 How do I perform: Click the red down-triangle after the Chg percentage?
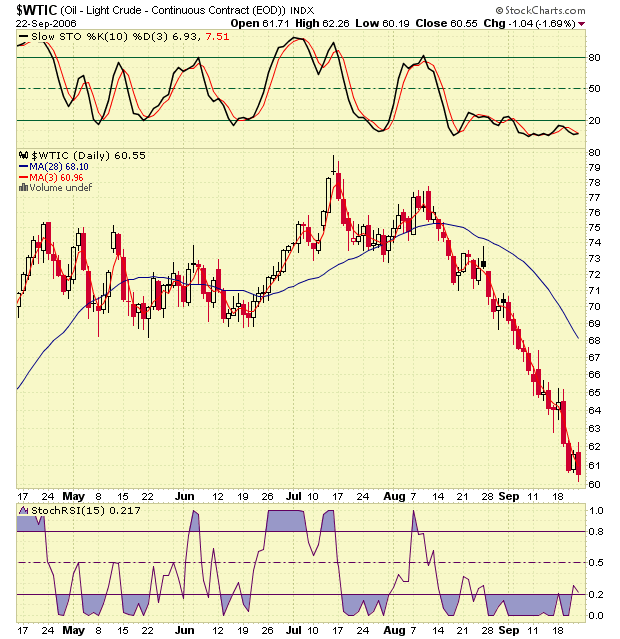tap(582, 24)
